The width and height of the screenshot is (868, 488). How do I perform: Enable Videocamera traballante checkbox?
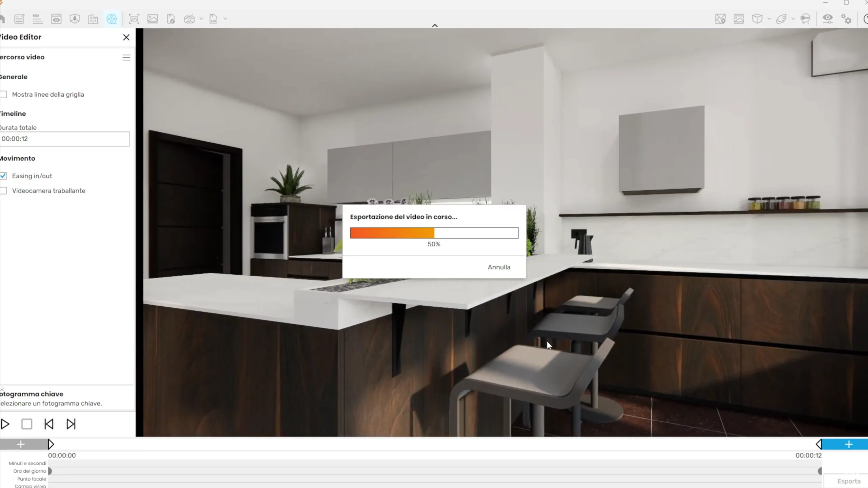pos(4,191)
